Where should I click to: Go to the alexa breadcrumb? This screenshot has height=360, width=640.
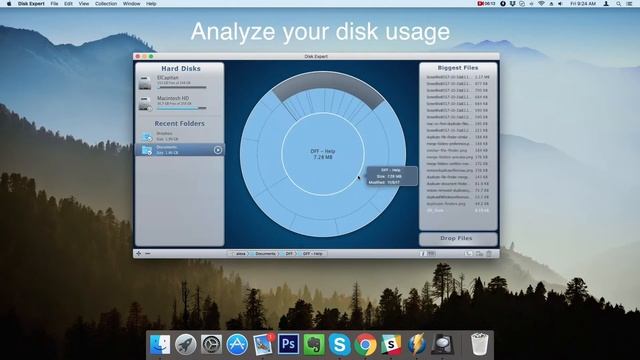point(239,253)
